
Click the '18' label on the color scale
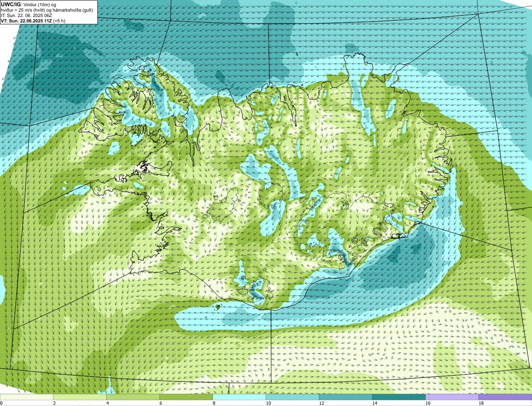pyautogui.click(x=481, y=403)
